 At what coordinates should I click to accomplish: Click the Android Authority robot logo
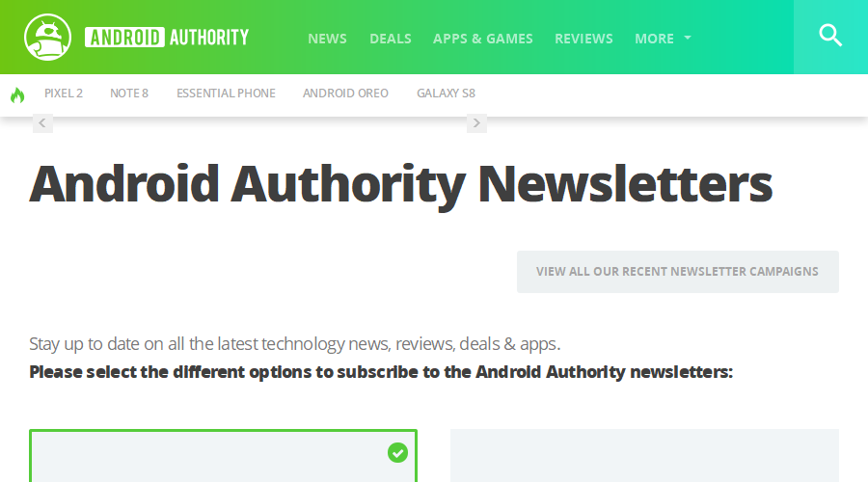[47, 37]
